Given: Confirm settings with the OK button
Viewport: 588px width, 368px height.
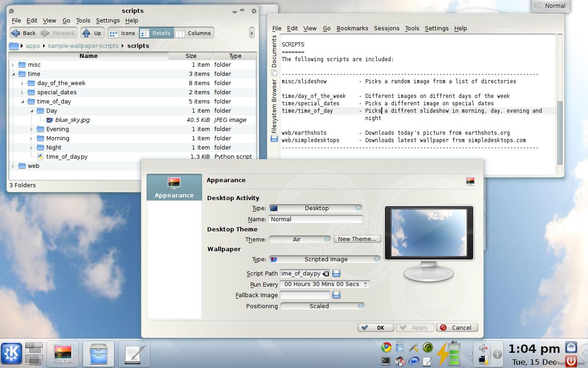Looking at the screenshot, I should tap(375, 328).
